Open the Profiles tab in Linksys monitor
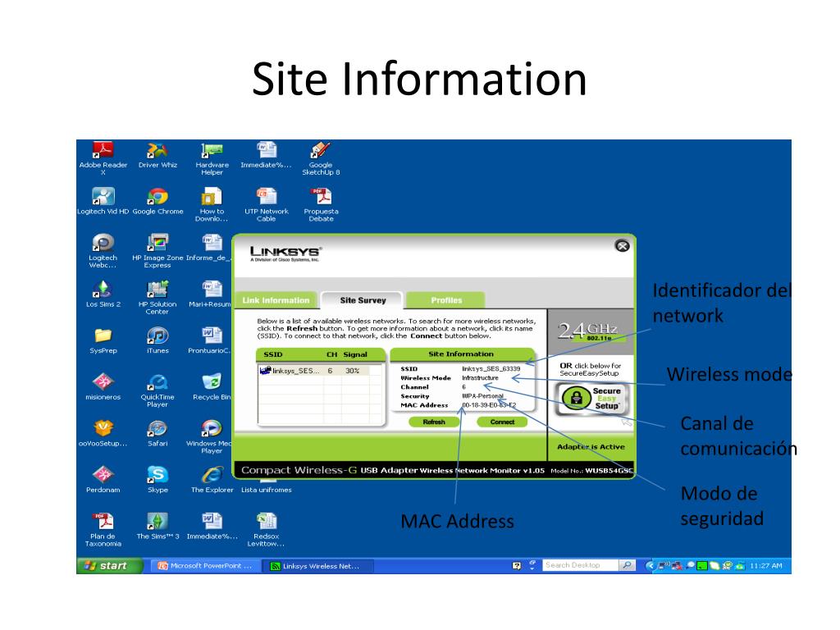 point(446,300)
